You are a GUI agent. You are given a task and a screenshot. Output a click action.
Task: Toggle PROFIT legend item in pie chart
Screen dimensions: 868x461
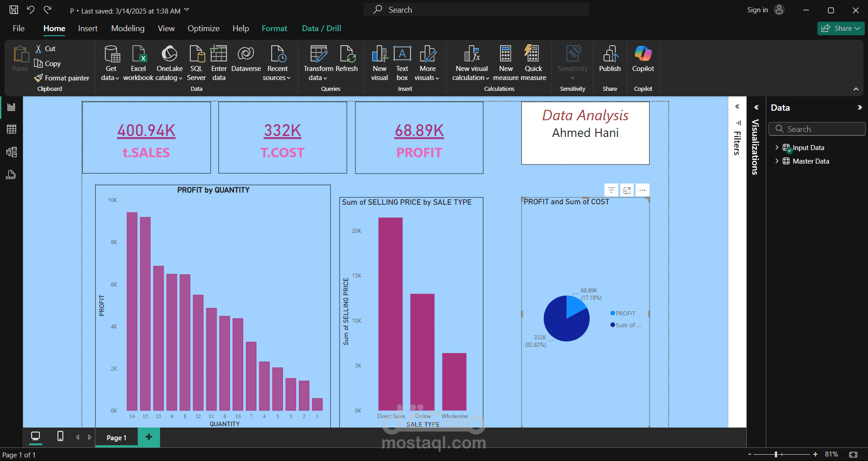[x=623, y=313]
